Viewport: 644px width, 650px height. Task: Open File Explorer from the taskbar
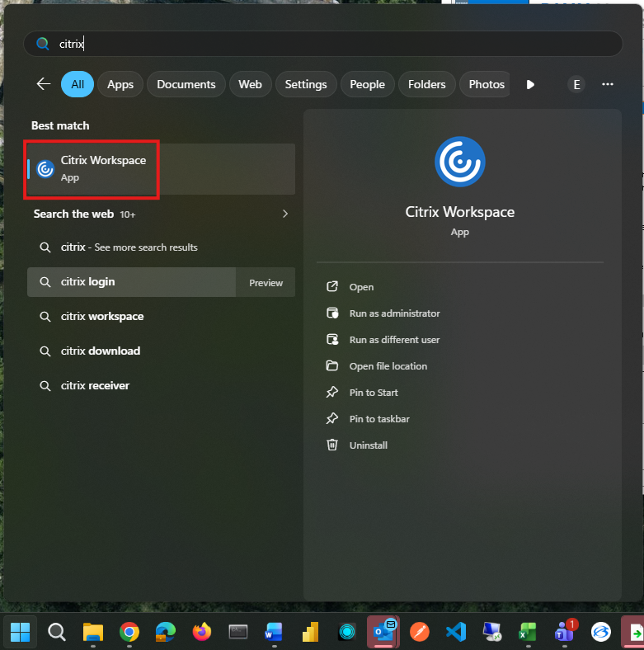pos(93,632)
